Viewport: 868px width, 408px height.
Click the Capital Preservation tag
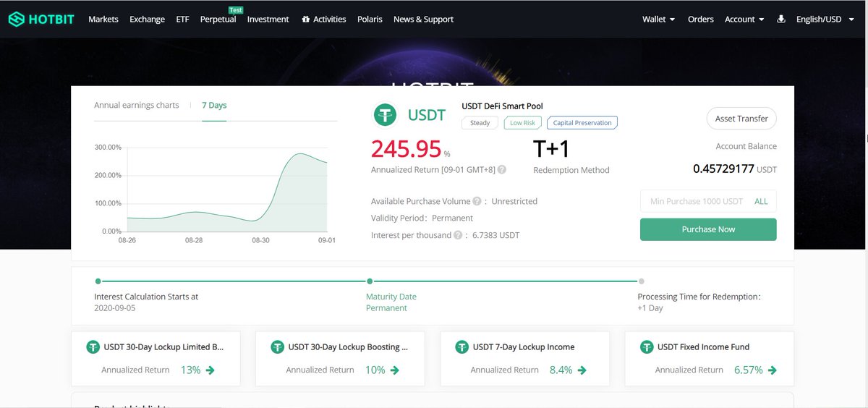(x=582, y=123)
